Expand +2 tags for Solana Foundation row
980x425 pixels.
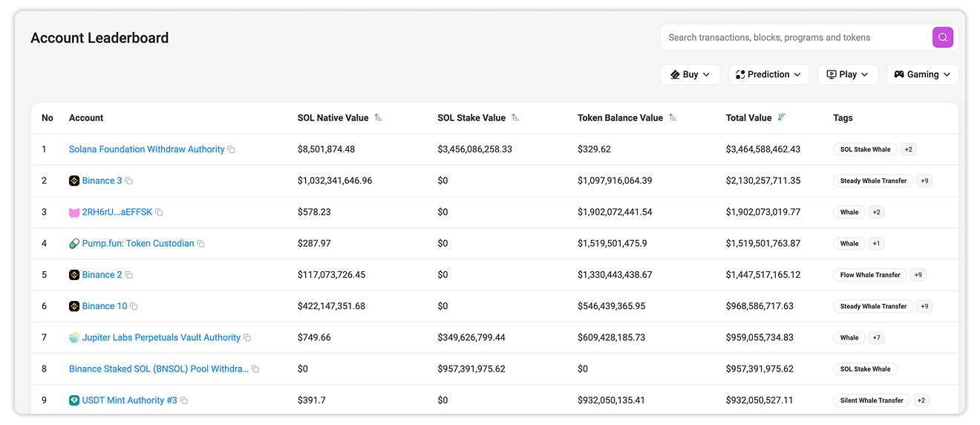click(909, 149)
